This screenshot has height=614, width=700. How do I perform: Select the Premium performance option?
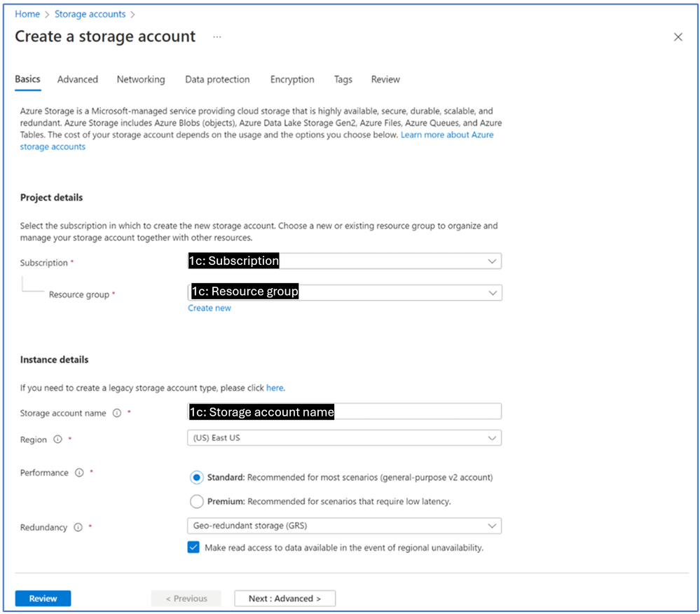pyautogui.click(x=196, y=501)
